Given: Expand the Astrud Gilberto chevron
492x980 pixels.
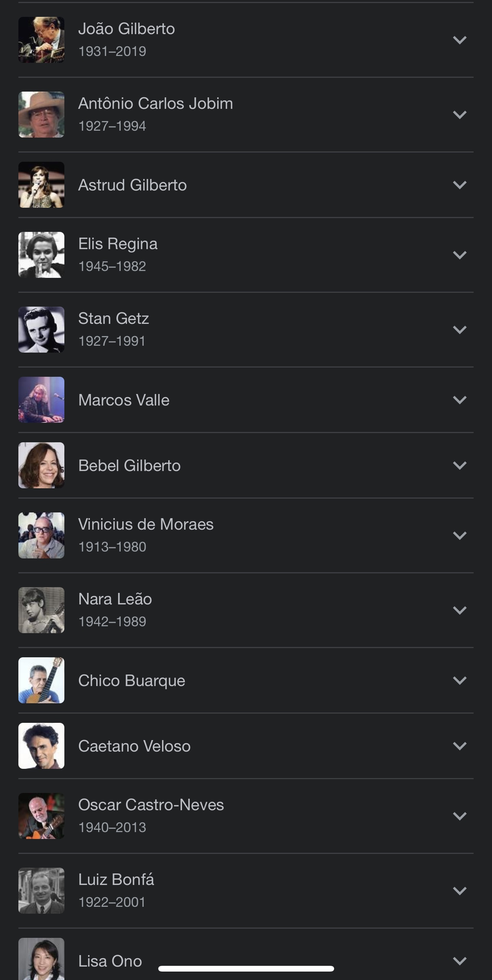Looking at the screenshot, I should (459, 185).
